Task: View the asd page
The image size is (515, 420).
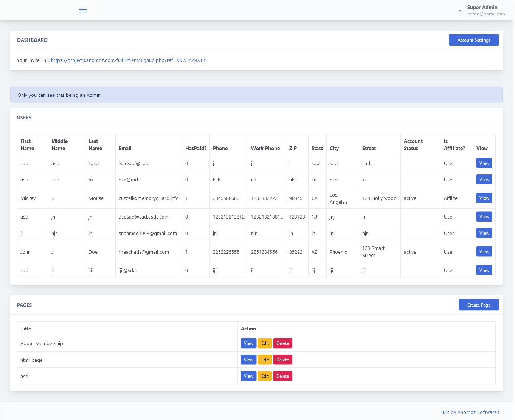Action: (x=248, y=376)
